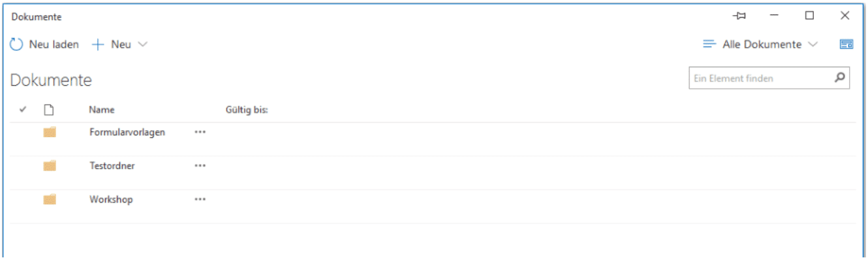The width and height of the screenshot is (868, 260).
Task: Open the details pane icon at top right
Action: point(846,44)
